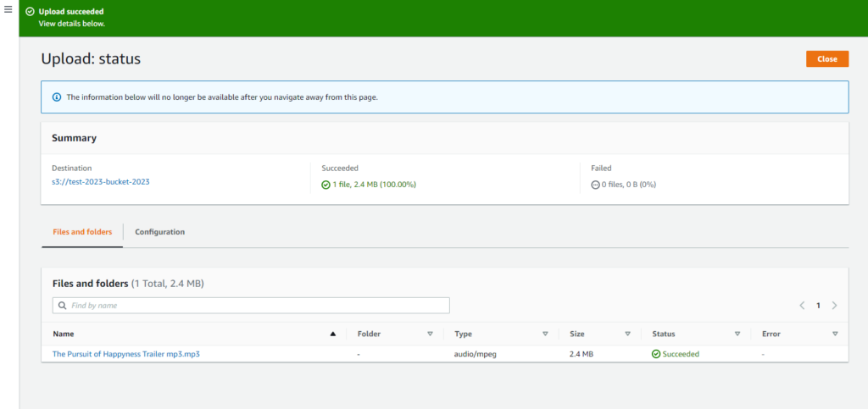The image size is (868, 409).
Task: Click the failed status icon by 0 files
Action: point(595,185)
